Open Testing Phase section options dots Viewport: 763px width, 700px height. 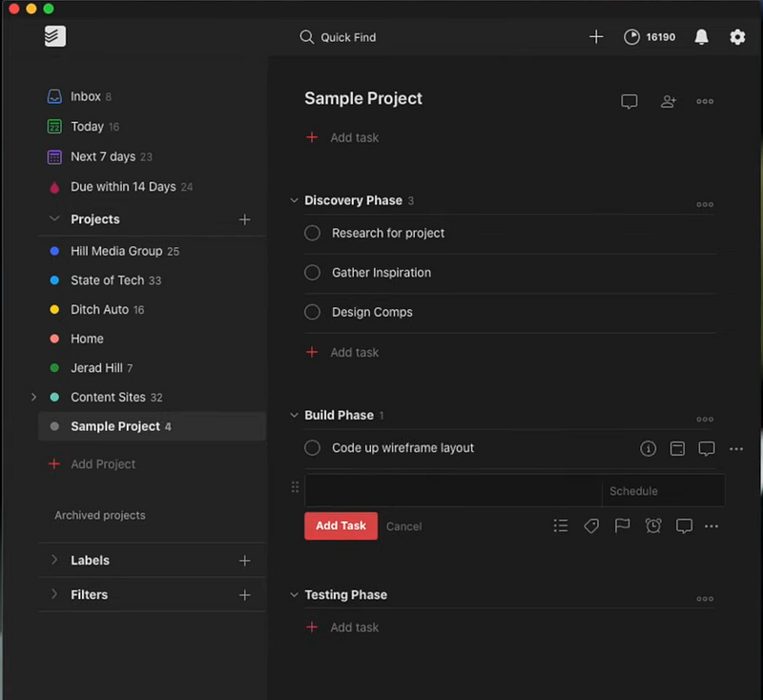point(705,598)
